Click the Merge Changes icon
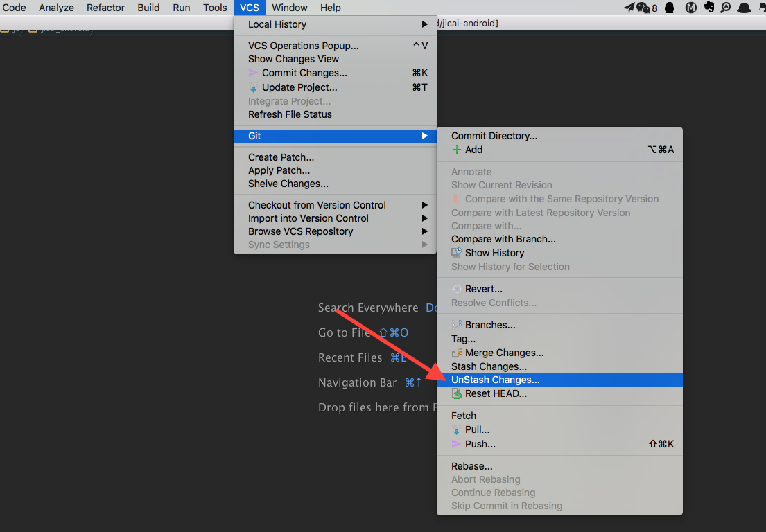The width and height of the screenshot is (766, 532). [456, 353]
